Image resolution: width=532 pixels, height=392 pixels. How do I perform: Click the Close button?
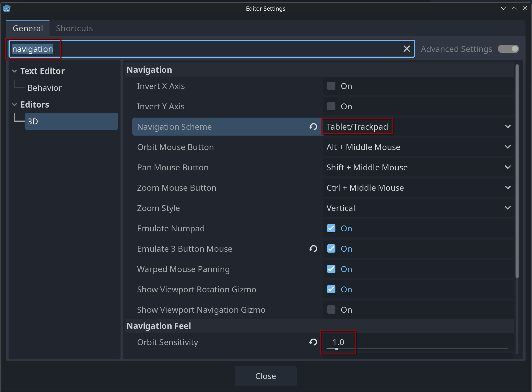[266, 376]
